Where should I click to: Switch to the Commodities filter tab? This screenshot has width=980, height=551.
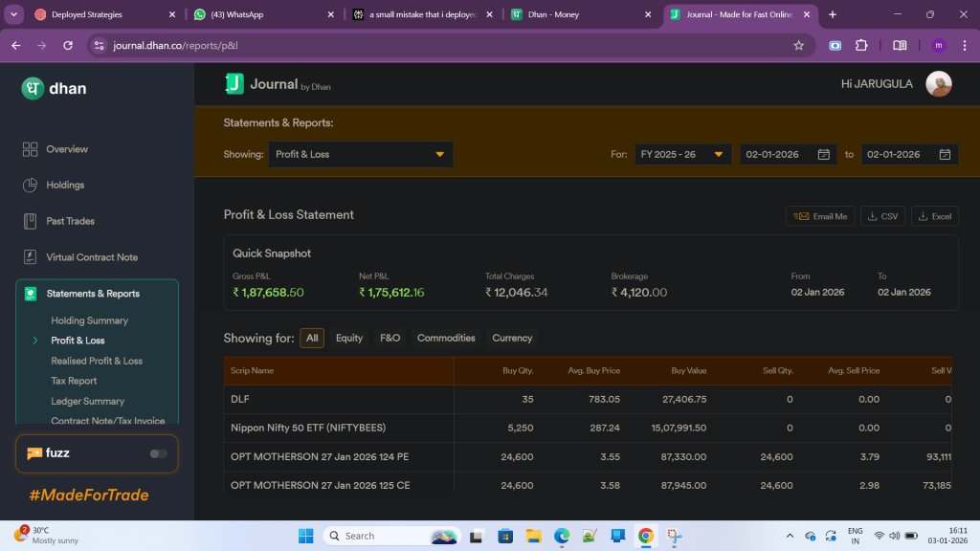pos(446,338)
